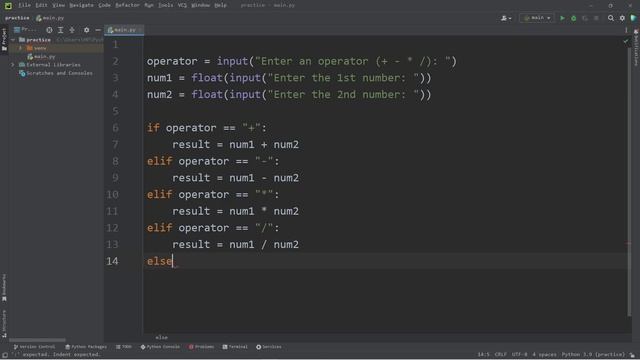The height and width of the screenshot is (360, 640).
Task: Toggle the Notifications stripe on right edge
Action: pyautogui.click(x=636, y=47)
